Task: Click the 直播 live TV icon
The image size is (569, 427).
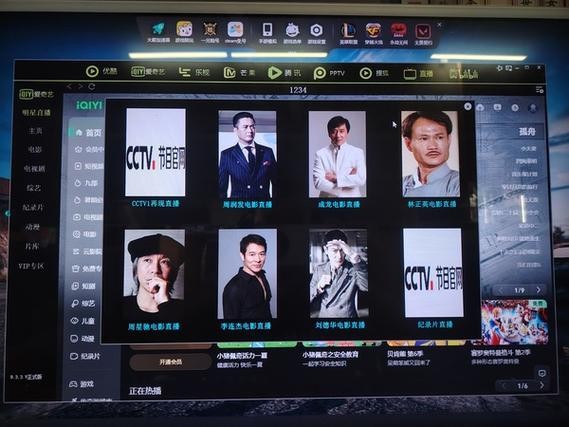Action: coord(418,74)
